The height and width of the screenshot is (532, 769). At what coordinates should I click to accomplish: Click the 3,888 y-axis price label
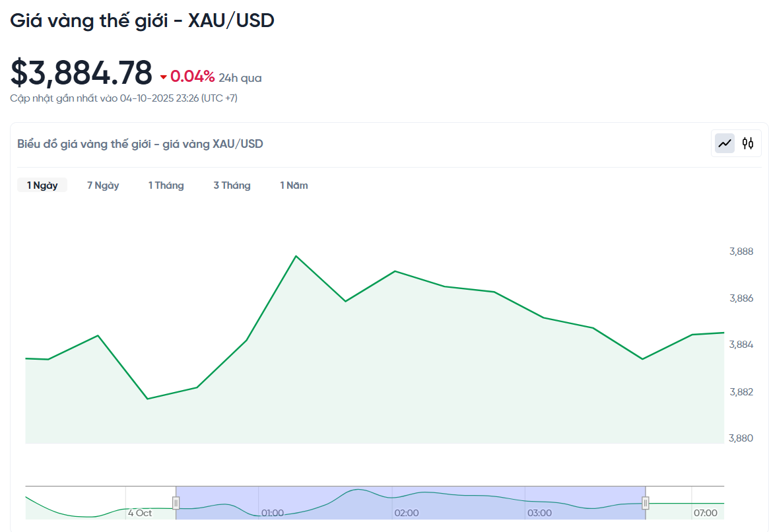(741, 251)
